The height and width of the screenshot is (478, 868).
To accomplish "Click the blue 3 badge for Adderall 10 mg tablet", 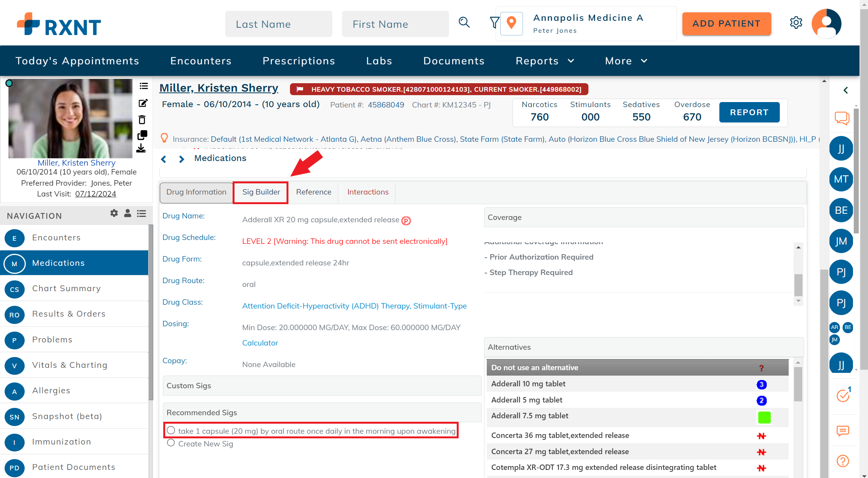I will [761, 384].
